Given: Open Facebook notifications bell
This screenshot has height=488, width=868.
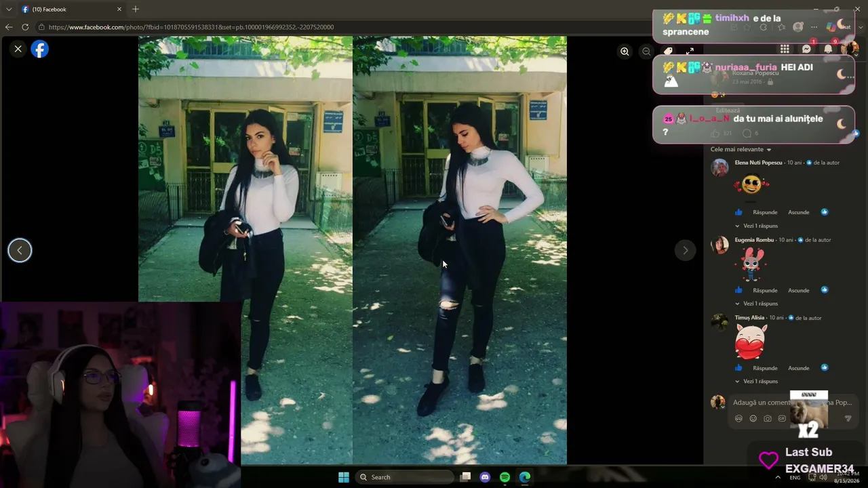Looking at the screenshot, I should 828,49.
